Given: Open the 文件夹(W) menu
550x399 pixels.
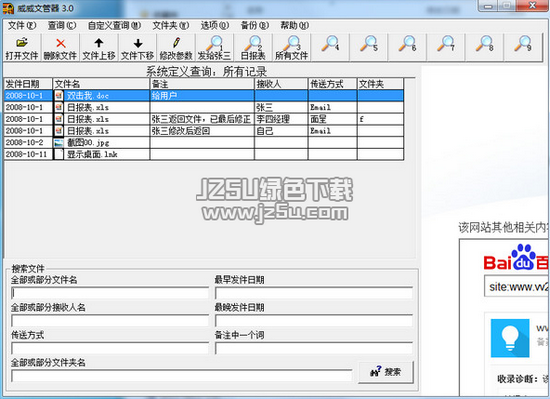Looking at the screenshot, I should tap(171, 26).
